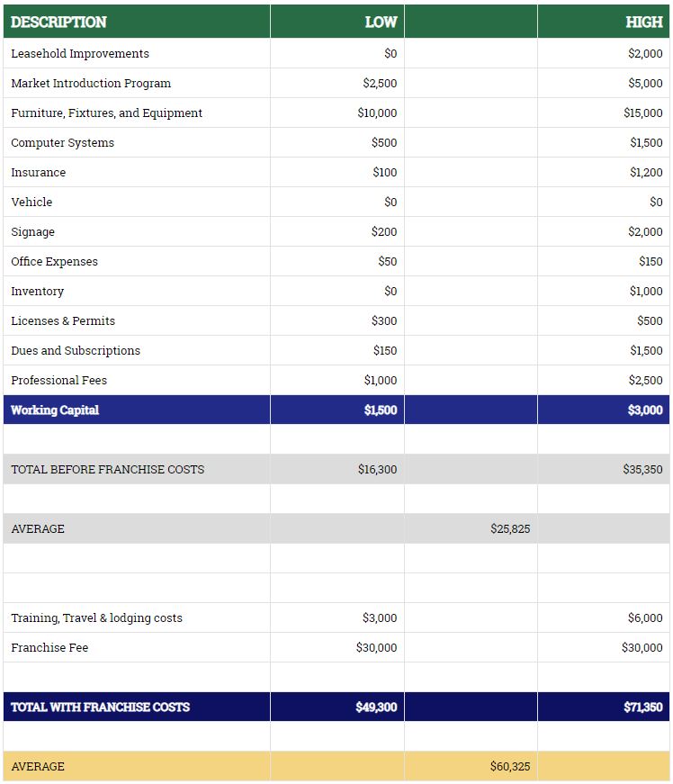
Task: Select the Market Introduction Program high value $5,000
Action: click(x=645, y=84)
